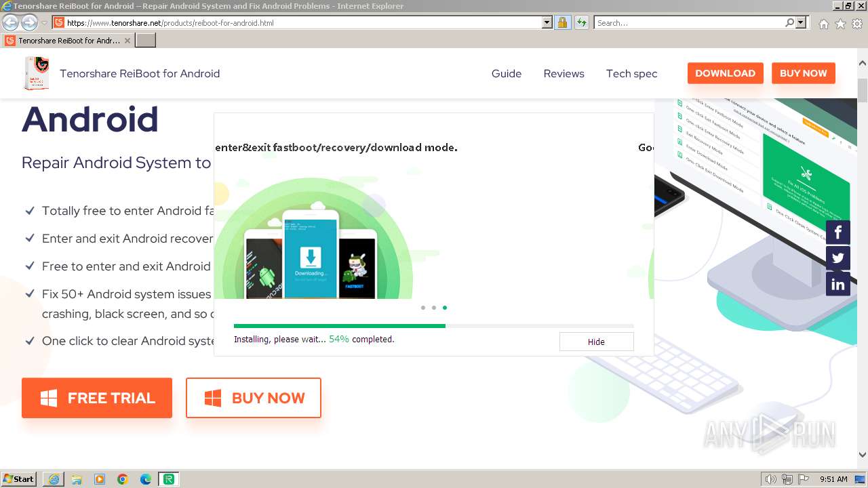
Task: Open Google Chrome from taskbar
Action: pyautogui.click(x=123, y=479)
